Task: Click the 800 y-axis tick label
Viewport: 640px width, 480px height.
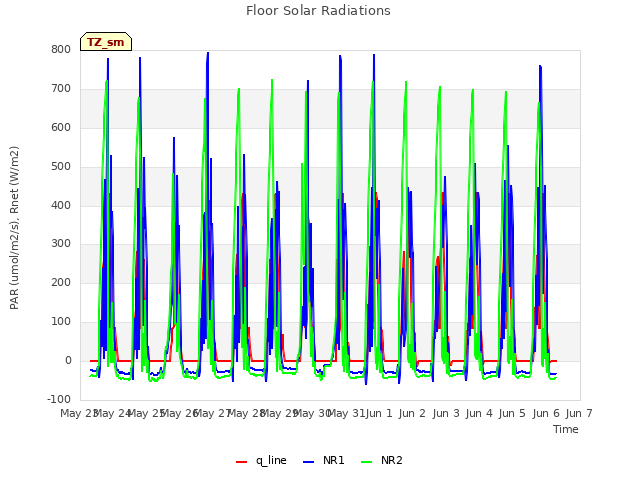Action: pos(61,50)
